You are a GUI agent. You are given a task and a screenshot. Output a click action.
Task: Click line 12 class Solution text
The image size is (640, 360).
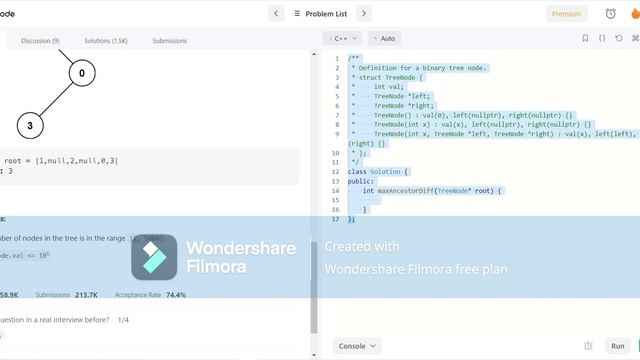click(378, 172)
